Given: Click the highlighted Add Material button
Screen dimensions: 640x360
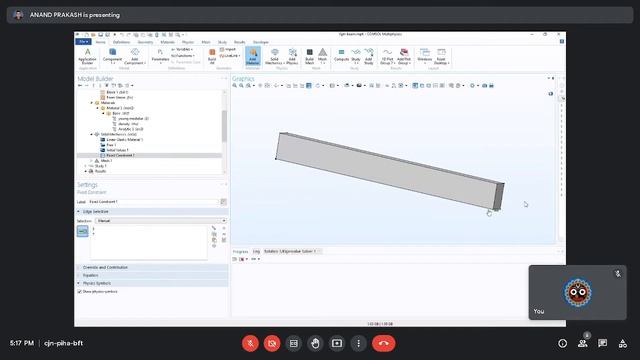Looking at the screenshot, I should pyautogui.click(x=253, y=56).
